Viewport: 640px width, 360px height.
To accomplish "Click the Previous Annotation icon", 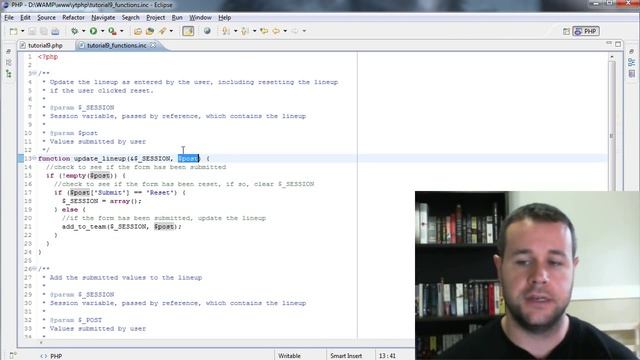I will [x=245, y=31].
